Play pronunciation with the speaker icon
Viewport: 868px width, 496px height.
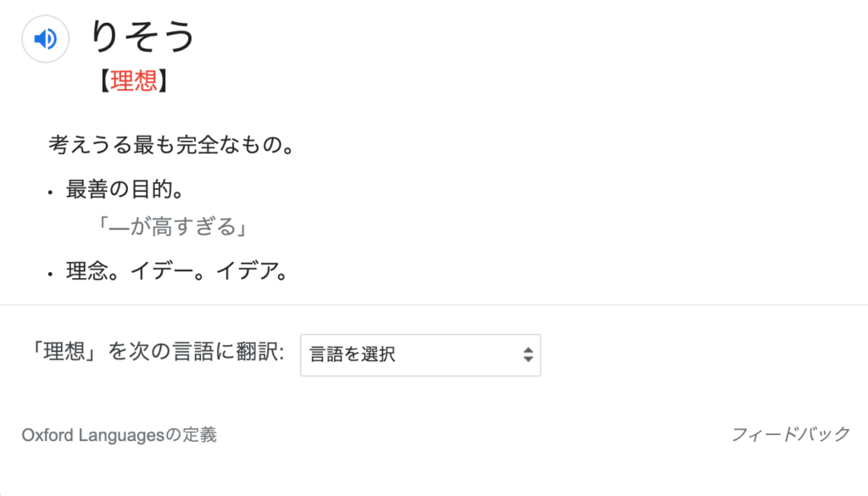[46, 39]
